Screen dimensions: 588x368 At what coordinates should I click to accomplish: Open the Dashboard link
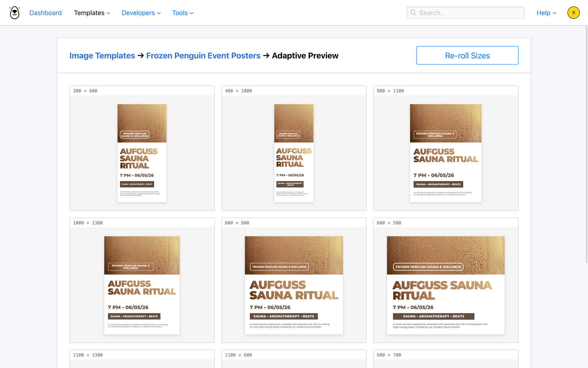click(x=46, y=13)
